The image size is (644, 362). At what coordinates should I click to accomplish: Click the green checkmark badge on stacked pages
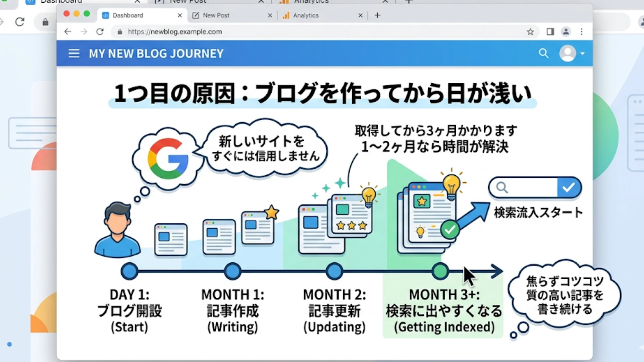coord(450,230)
